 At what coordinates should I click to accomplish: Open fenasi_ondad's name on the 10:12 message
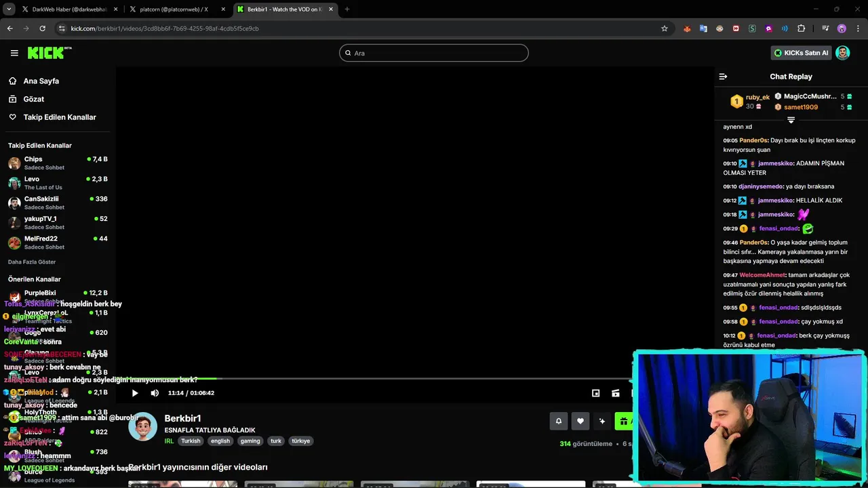coord(776,335)
